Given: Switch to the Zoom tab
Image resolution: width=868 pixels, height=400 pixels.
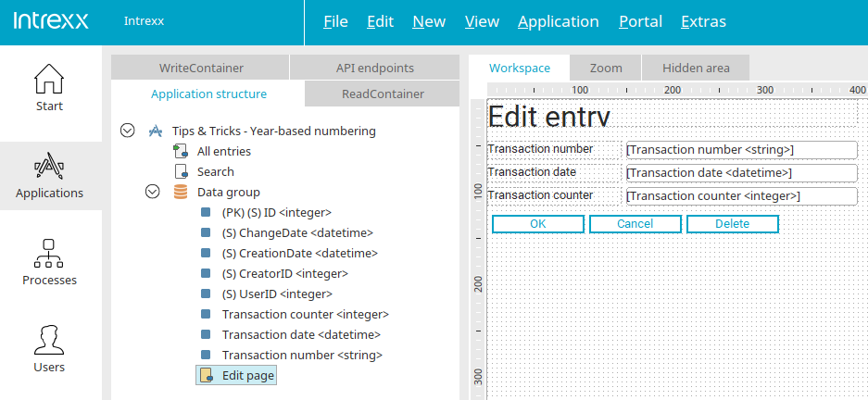Looking at the screenshot, I should [606, 68].
